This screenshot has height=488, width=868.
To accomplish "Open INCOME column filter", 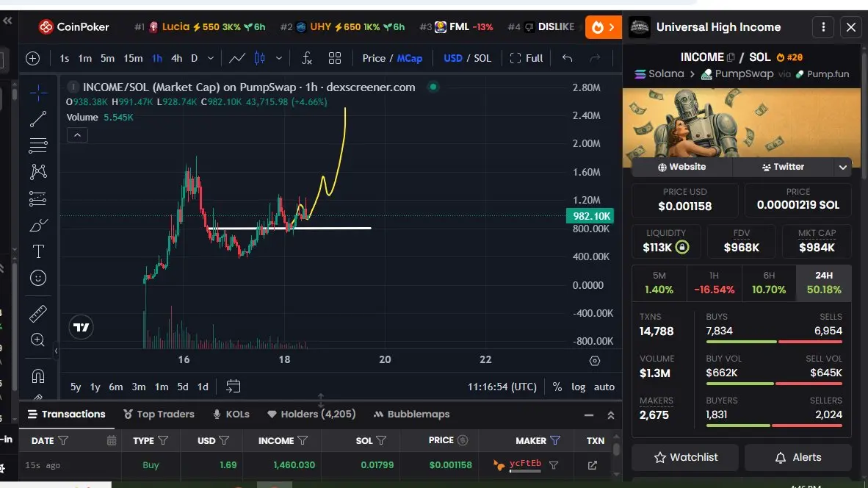I will click(x=303, y=440).
